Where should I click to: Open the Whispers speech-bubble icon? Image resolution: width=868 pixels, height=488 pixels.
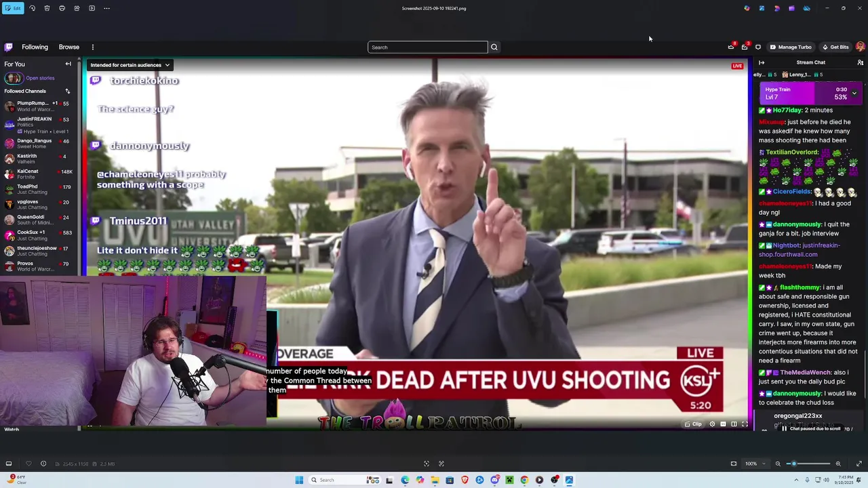(758, 47)
